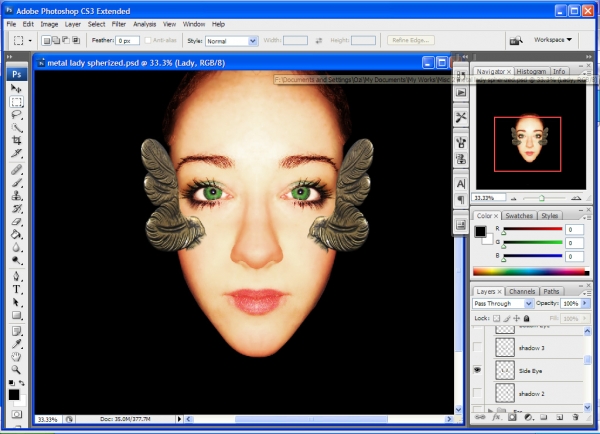Select the Blur tool
The image size is (600, 434).
click(16, 248)
